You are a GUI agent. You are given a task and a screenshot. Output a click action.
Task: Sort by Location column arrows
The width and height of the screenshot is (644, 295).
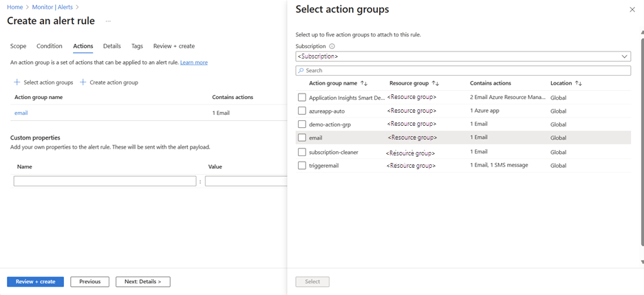click(x=579, y=83)
